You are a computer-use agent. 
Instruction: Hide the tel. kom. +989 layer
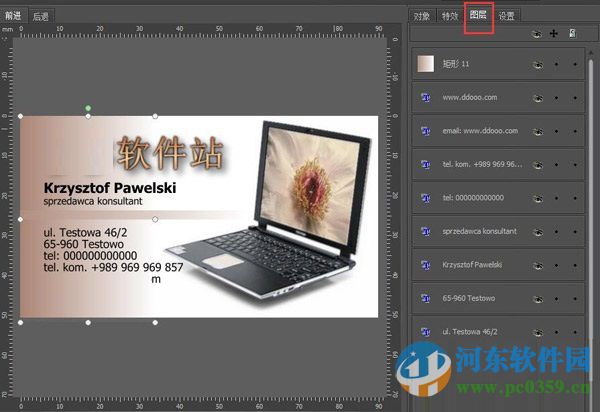(x=538, y=165)
